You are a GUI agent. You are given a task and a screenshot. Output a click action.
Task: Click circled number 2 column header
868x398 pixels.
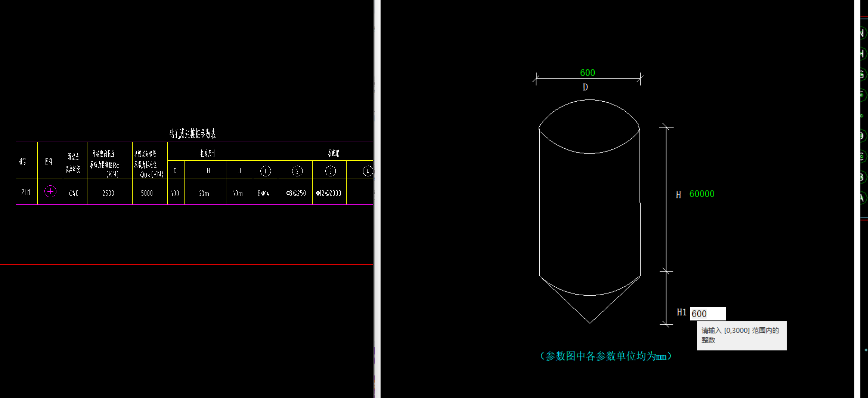[x=297, y=171]
